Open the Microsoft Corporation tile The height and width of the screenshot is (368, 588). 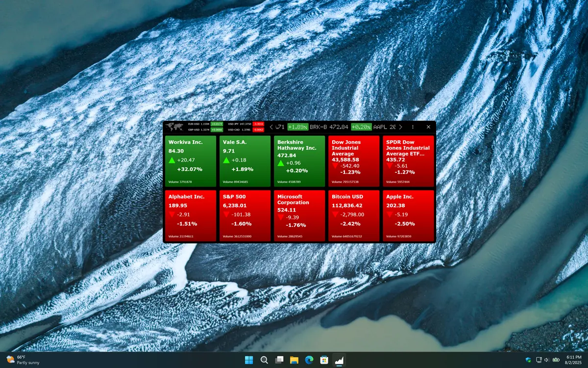click(x=299, y=216)
